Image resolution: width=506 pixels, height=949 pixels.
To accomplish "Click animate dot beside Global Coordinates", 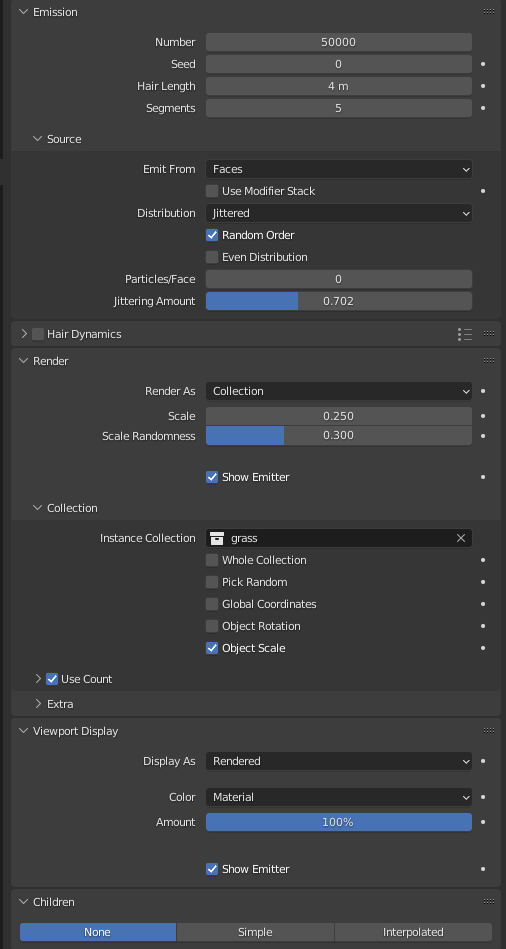I will (x=483, y=604).
